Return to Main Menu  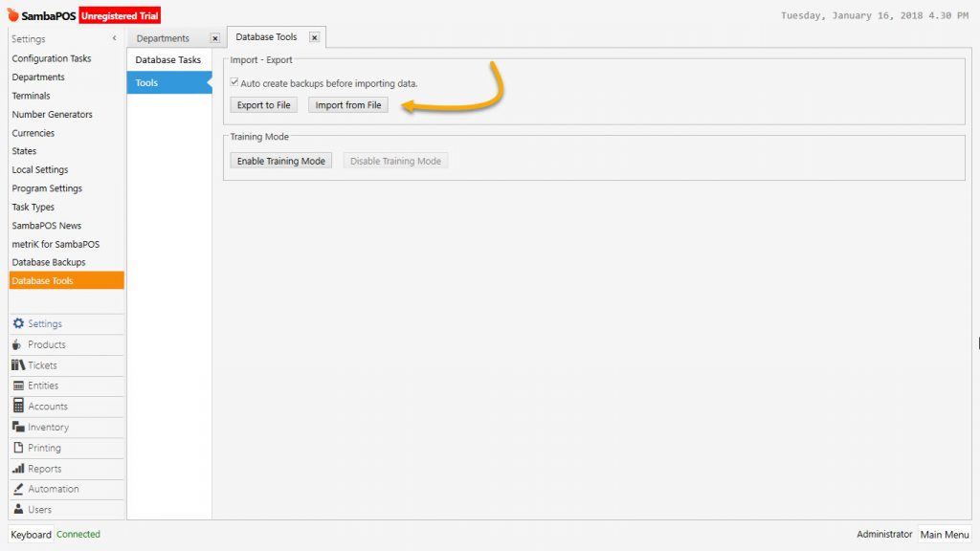[x=945, y=535]
